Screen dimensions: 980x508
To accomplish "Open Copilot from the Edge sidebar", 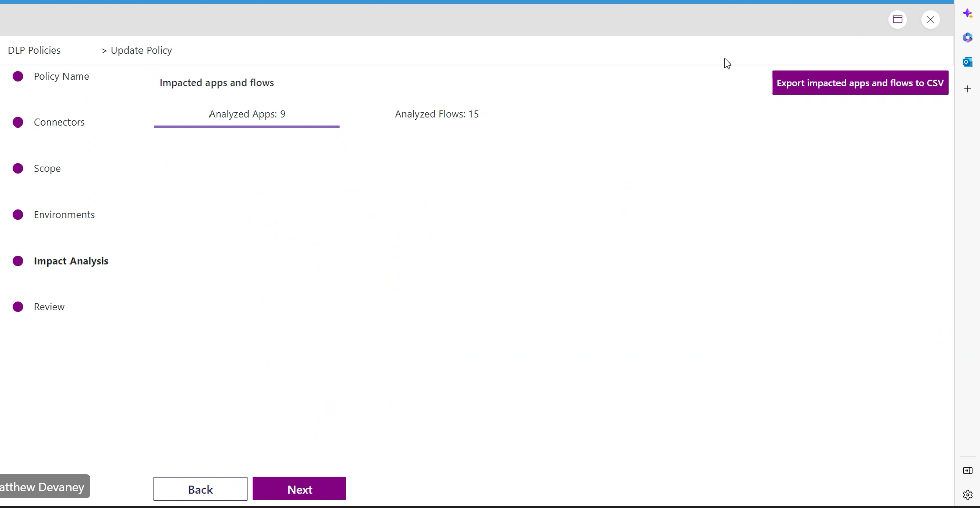I will 968,13.
